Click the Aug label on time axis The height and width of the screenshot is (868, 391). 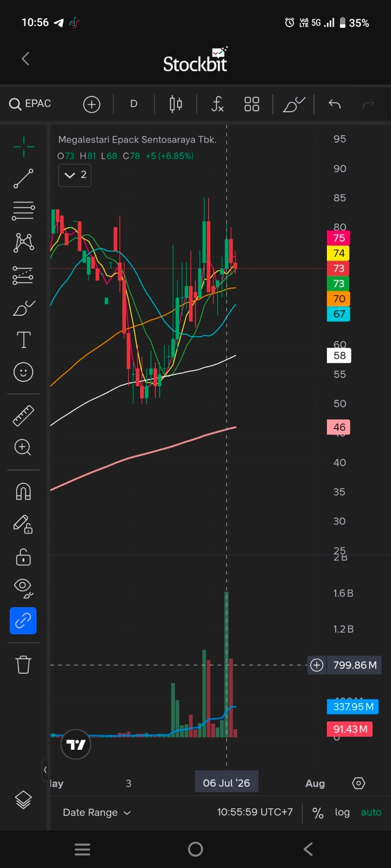pyautogui.click(x=315, y=783)
